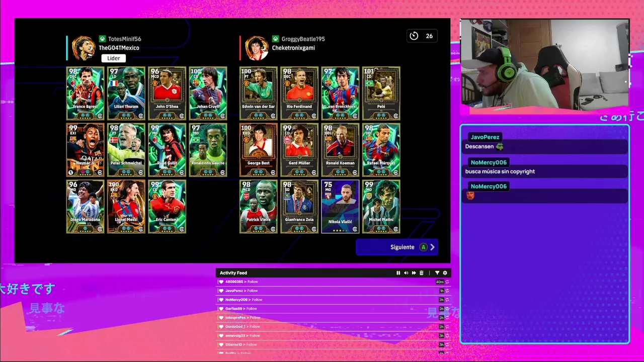Replay the totesproPes follow alert

pyautogui.click(x=447, y=318)
